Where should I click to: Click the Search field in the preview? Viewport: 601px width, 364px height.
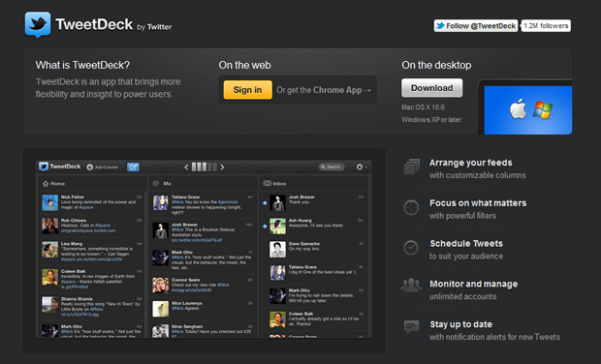332,167
